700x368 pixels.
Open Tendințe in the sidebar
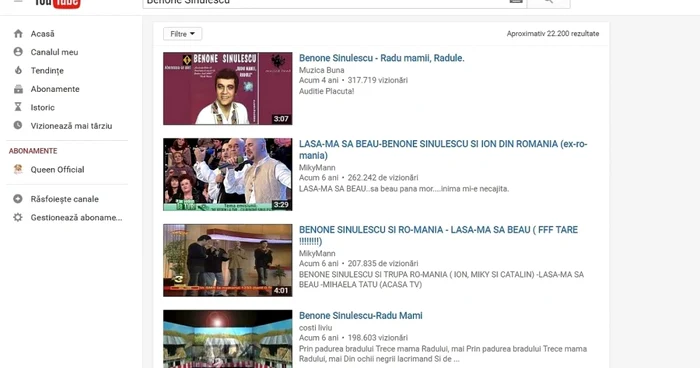point(47,71)
